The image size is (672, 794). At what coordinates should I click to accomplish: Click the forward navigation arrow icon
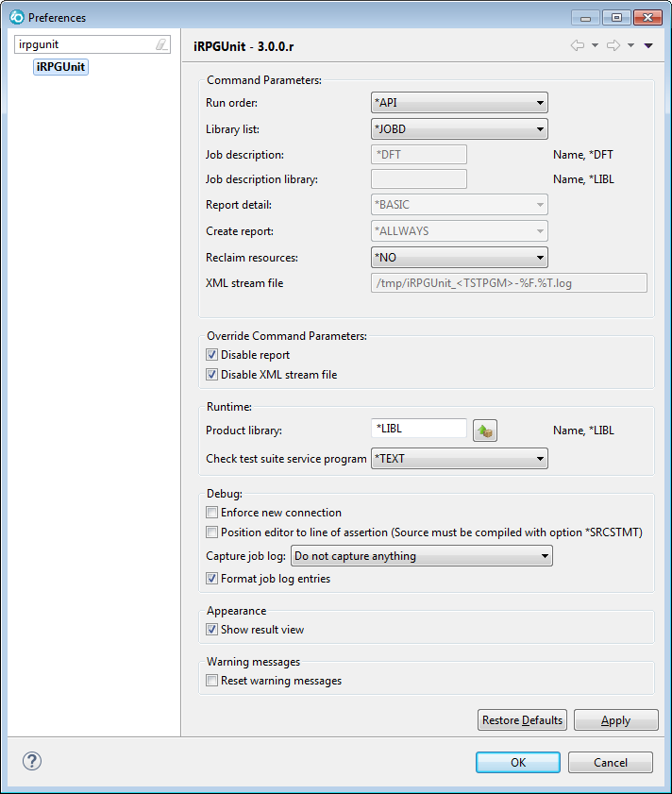click(613, 45)
